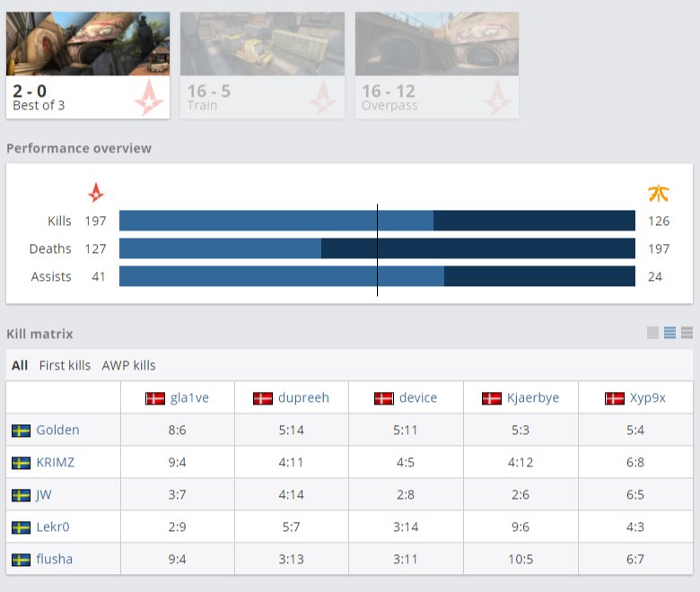The height and width of the screenshot is (592, 700).
Task: Click flusha vs Kjaerbye cell 10:5
Action: tap(521, 559)
